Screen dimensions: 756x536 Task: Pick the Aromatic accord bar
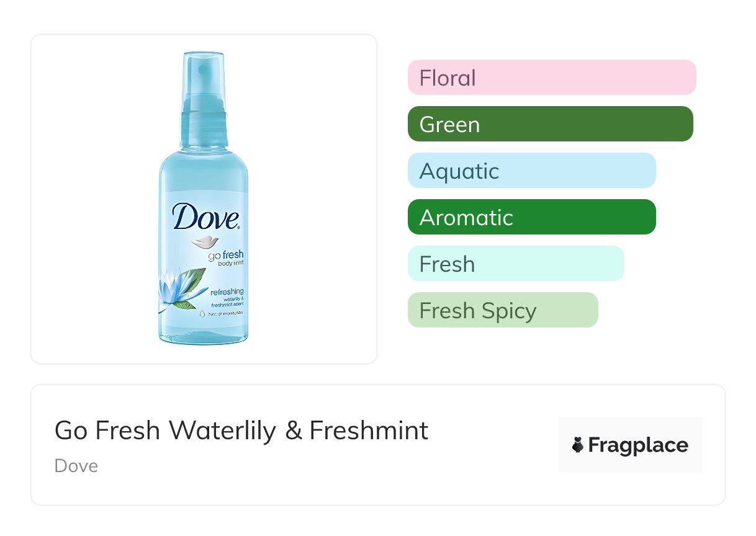click(531, 217)
